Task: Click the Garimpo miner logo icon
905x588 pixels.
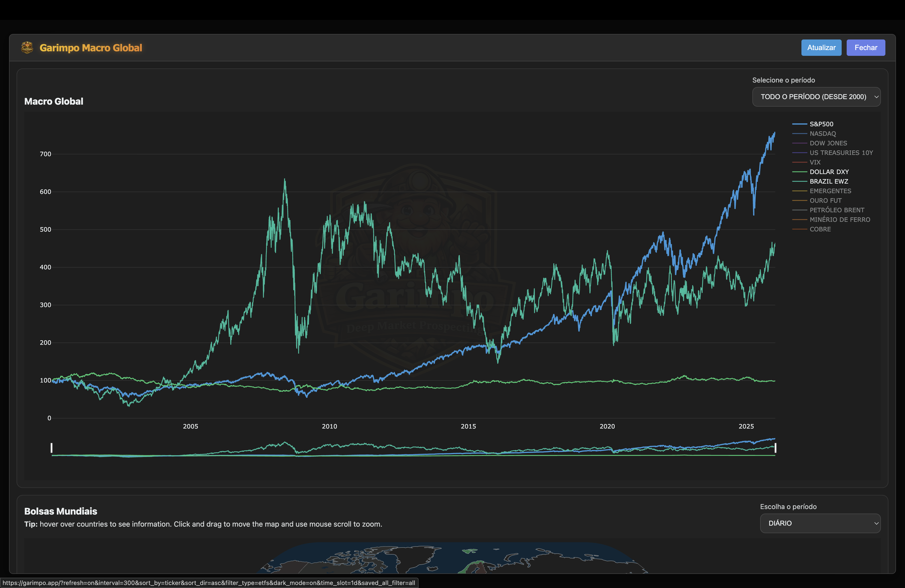Action: pyautogui.click(x=27, y=48)
